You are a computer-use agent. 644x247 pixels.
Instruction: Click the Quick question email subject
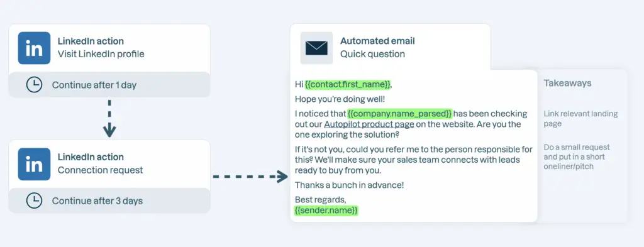[x=372, y=54]
